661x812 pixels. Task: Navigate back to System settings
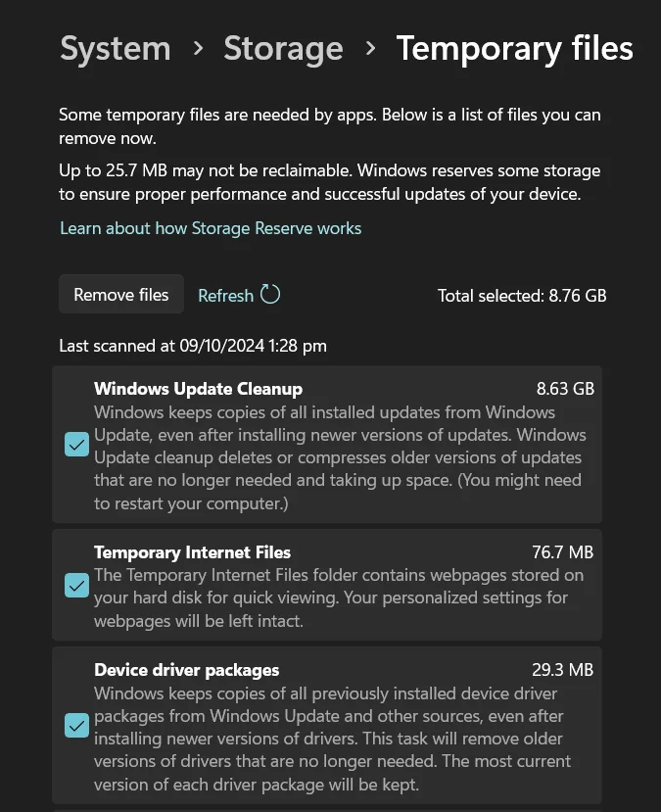(115, 48)
